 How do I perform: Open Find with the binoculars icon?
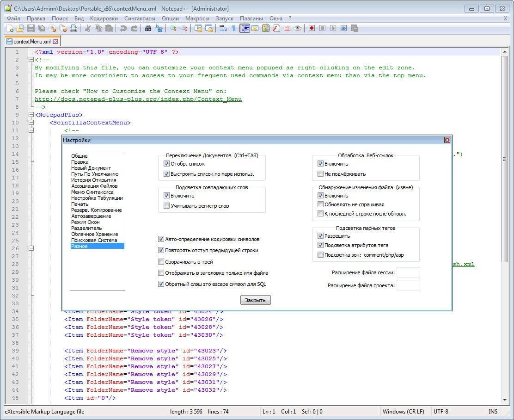[x=148, y=29]
